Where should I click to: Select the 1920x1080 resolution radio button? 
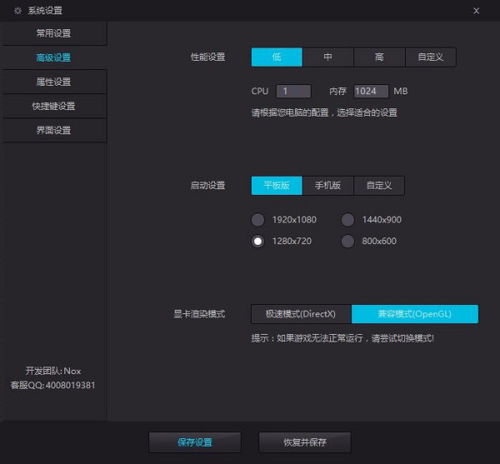tap(258, 220)
